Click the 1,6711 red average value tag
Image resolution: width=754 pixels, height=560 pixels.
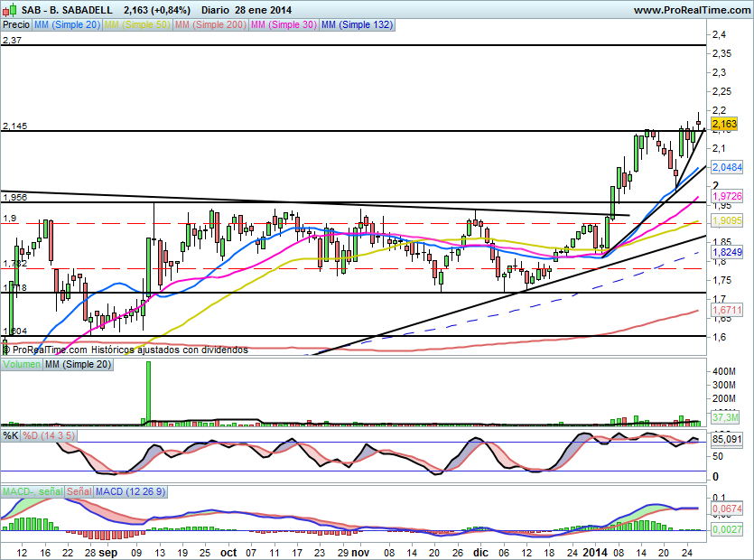coord(727,310)
